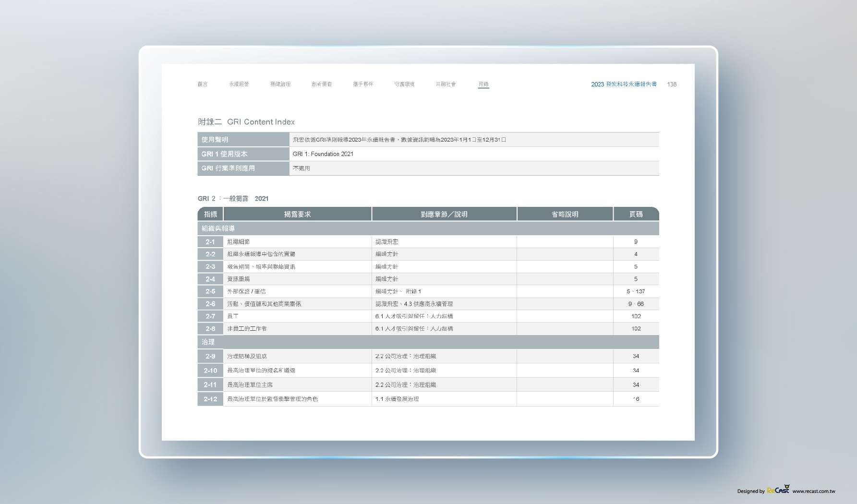The image size is (857, 504).
Task: Click the 1.1 永續發展治理 chapter cell
Action: click(x=444, y=399)
